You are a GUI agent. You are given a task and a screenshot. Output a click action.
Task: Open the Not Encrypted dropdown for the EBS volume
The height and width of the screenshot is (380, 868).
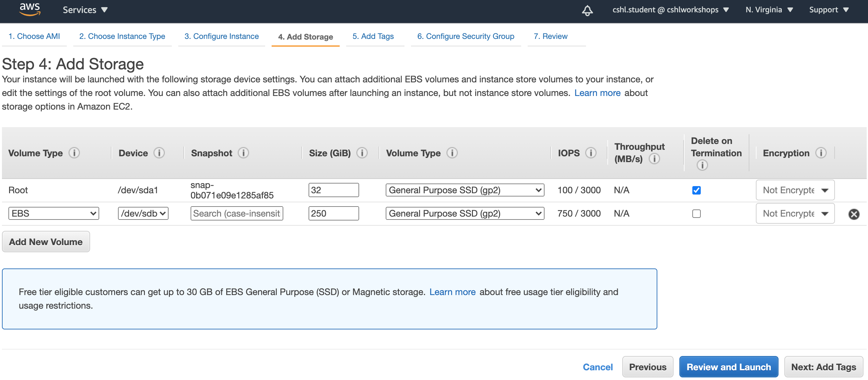(x=795, y=213)
